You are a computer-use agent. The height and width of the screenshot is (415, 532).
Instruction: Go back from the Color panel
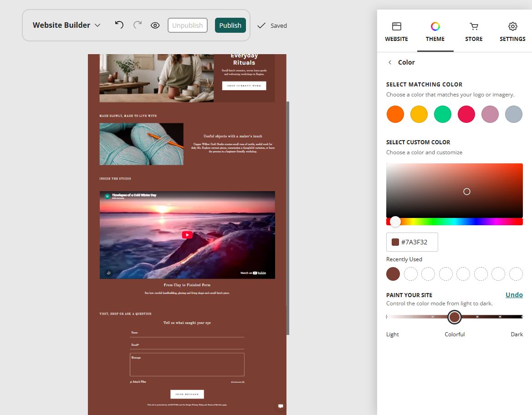(390, 62)
